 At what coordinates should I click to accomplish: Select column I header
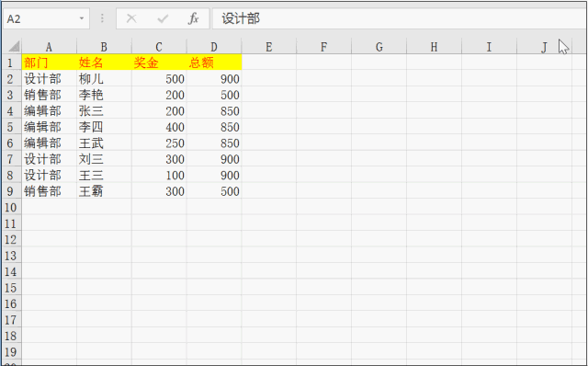point(489,47)
